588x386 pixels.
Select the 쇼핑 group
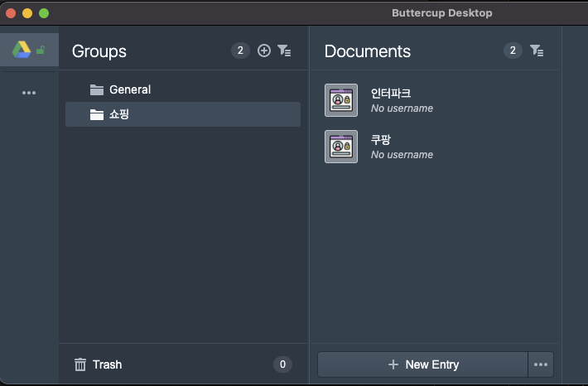[x=183, y=114]
